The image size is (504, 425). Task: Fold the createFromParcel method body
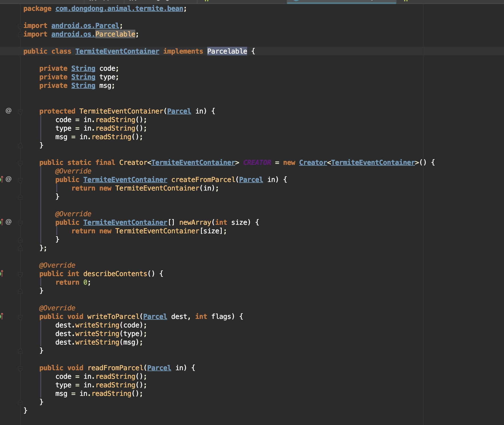pyautogui.click(x=20, y=180)
